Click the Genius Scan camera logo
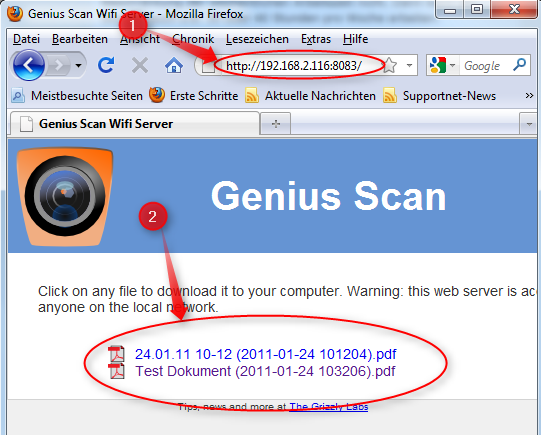This screenshot has height=435, width=541. pyautogui.click(x=65, y=197)
